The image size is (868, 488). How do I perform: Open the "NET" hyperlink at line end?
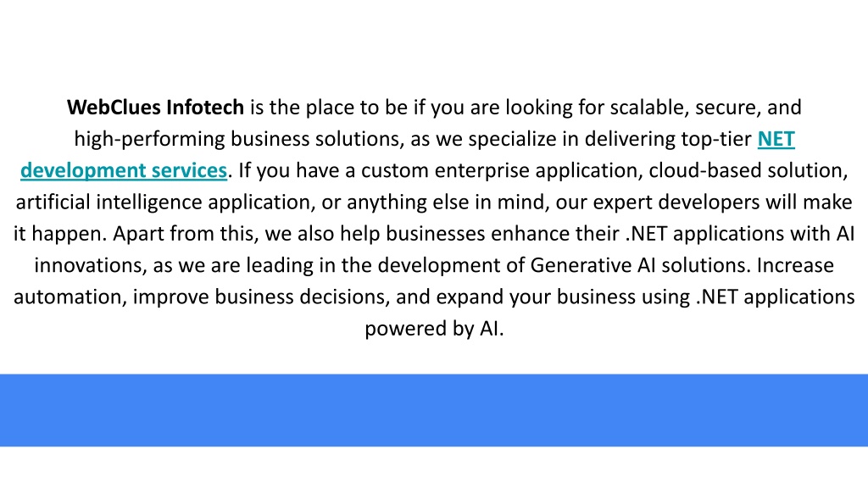click(776, 139)
